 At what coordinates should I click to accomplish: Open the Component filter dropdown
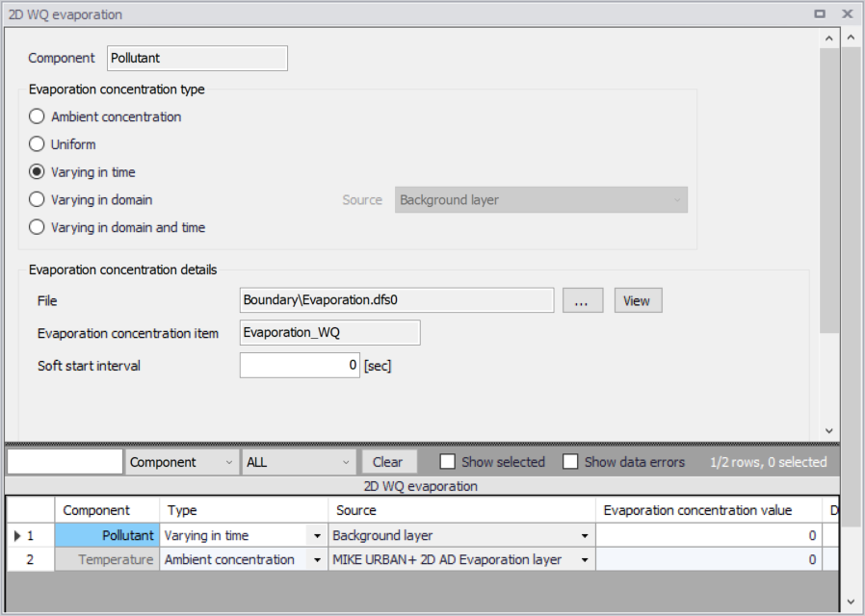click(x=182, y=462)
